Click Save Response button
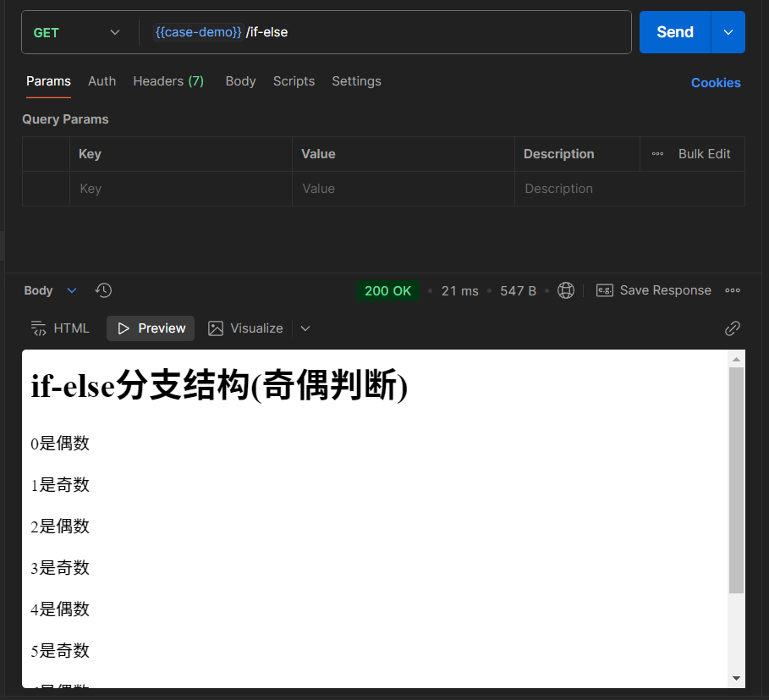This screenshot has height=700, width=769. pos(654,290)
